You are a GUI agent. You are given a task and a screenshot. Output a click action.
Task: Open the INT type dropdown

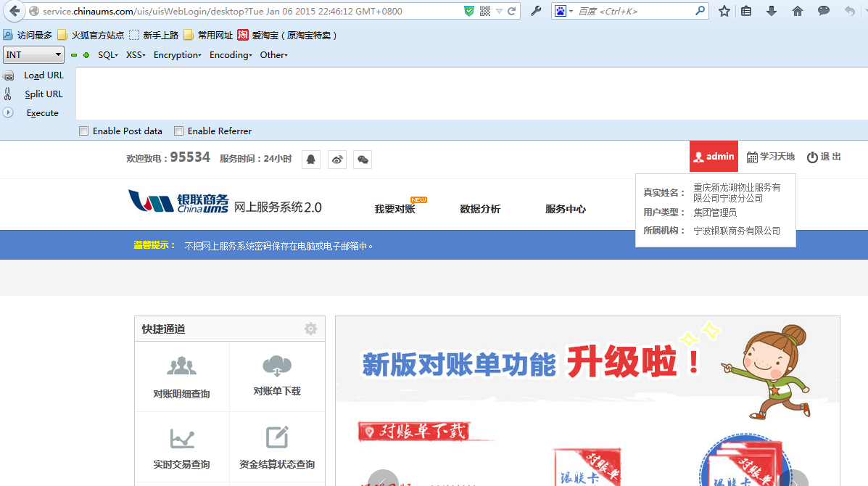coord(34,55)
